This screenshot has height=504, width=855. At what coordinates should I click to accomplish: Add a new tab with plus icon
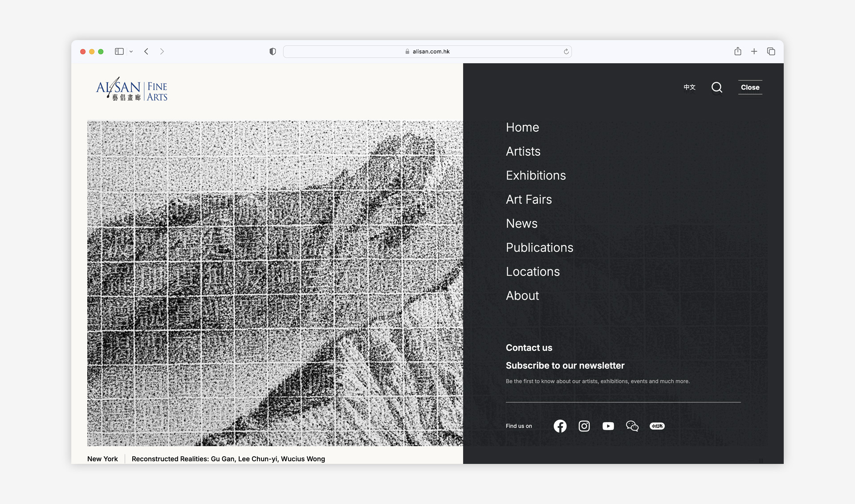[x=754, y=52]
